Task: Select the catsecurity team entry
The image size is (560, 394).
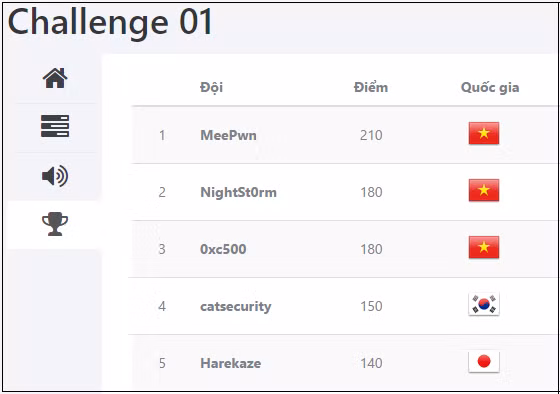Action: click(x=236, y=306)
